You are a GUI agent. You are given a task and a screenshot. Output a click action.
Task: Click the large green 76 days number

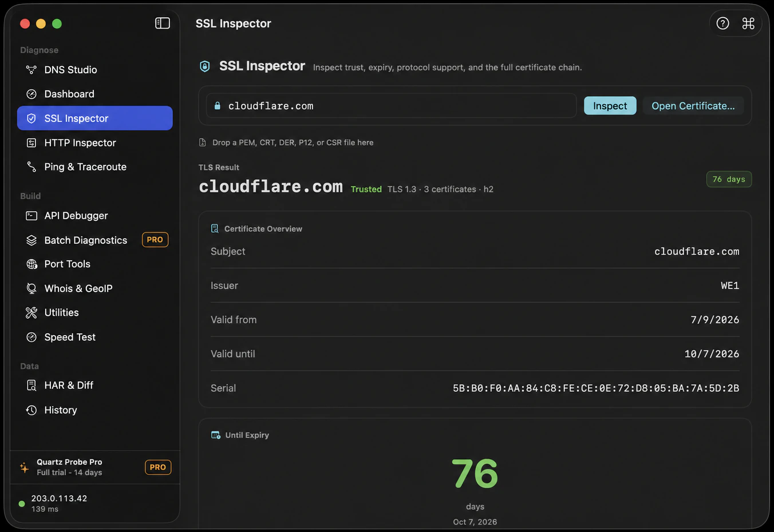click(475, 474)
